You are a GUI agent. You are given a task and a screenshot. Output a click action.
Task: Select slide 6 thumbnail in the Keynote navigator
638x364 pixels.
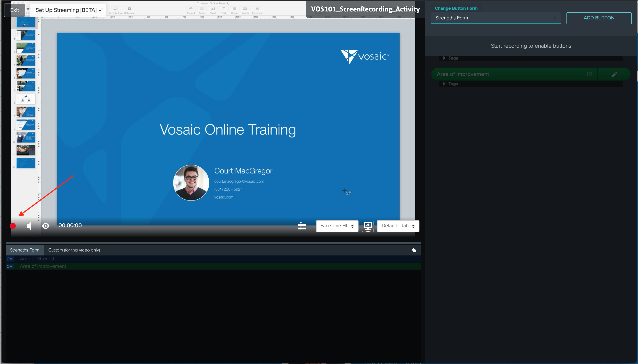26,86
